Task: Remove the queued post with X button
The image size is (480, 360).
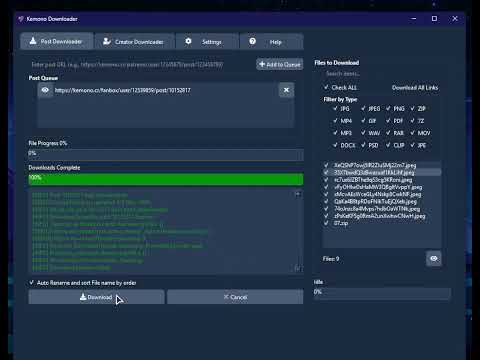Action: point(286,90)
